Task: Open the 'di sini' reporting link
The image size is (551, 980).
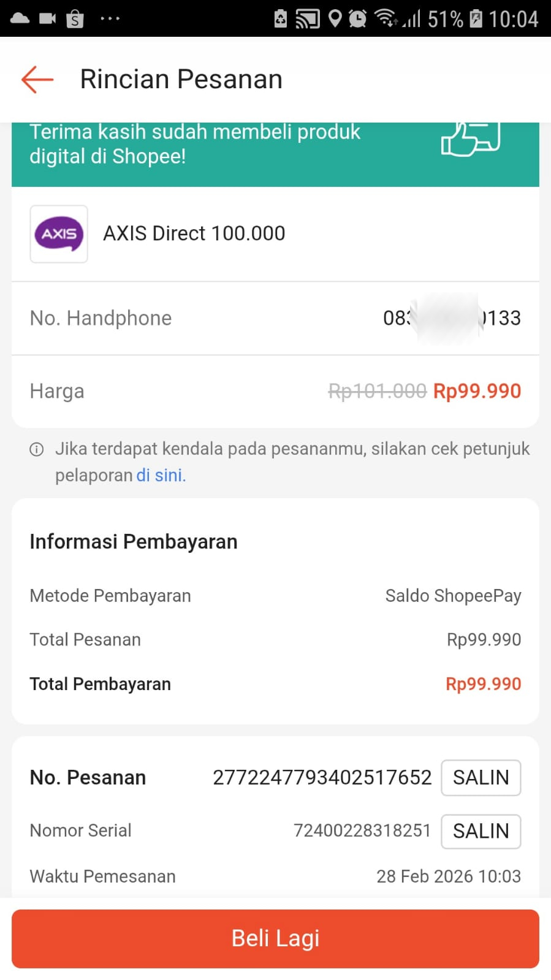Action: pos(161,476)
